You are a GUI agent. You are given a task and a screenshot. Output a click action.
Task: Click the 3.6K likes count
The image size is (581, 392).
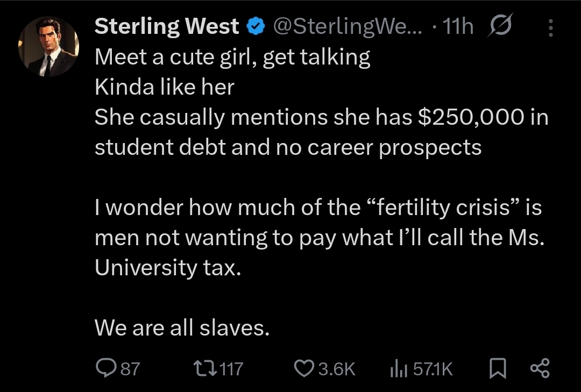[x=337, y=369]
